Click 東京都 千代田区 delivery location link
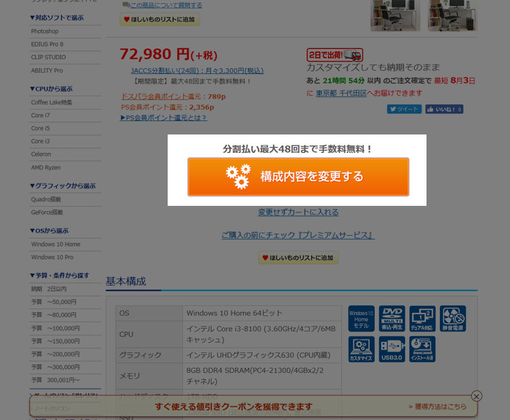 click(341, 93)
